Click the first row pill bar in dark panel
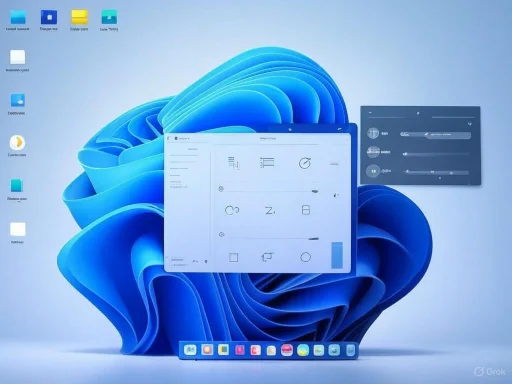Image resolution: width=512 pixels, height=384 pixels. [435, 134]
